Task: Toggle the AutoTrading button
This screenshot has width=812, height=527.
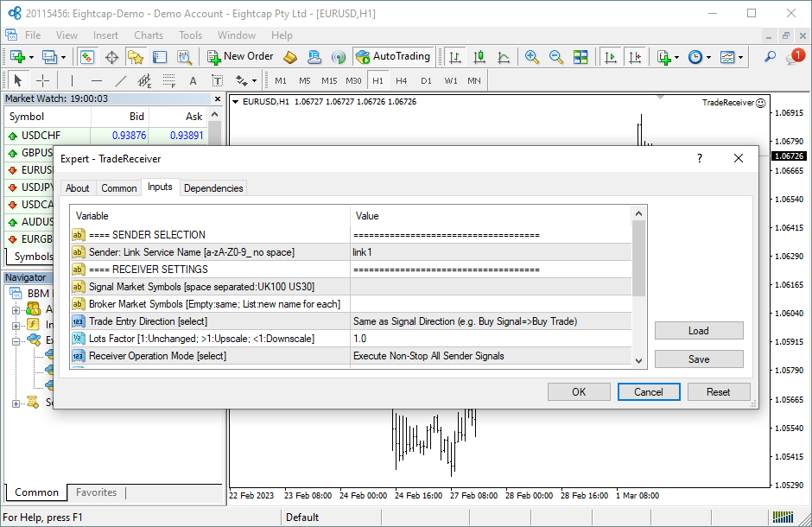Action: (x=394, y=56)
